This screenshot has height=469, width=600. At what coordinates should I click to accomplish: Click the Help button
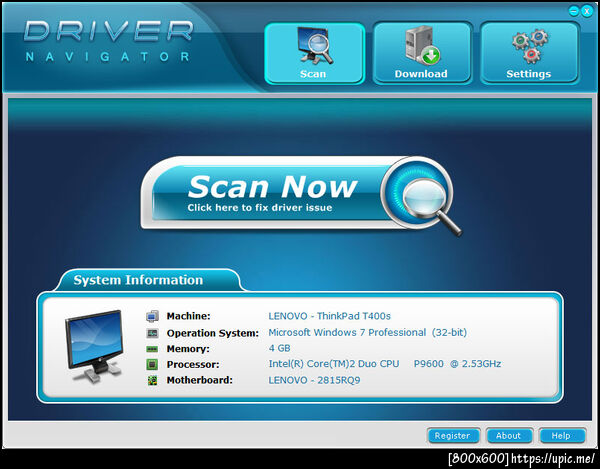tap(561, 435)
